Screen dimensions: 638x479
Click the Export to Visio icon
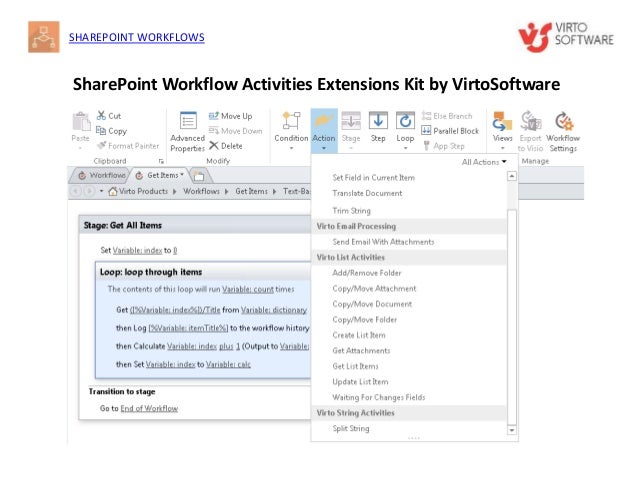pos(531,121)
